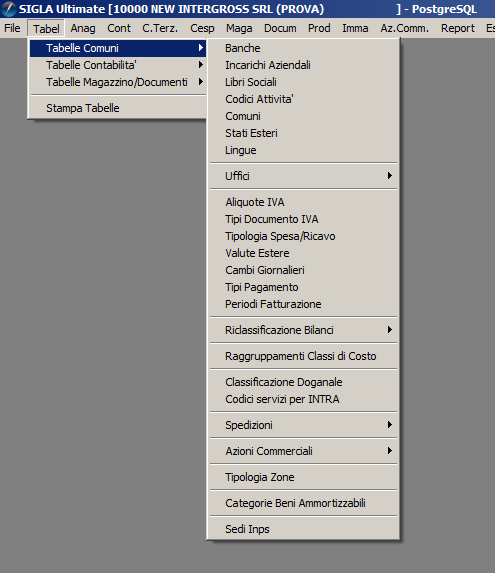Screen dimensions: 495x573
Task: Open Classificazione Doganale table
Action: (303, 382)
